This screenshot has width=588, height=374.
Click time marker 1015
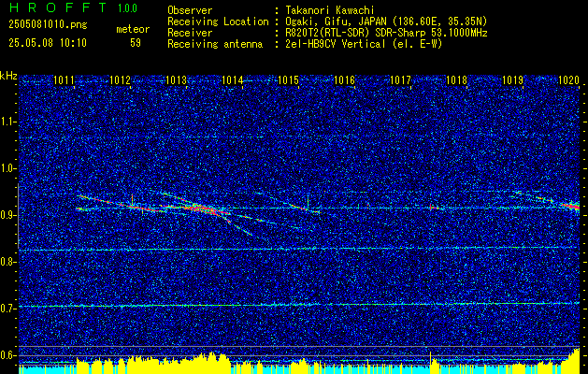pyautogui.click(x=288, y=79)
